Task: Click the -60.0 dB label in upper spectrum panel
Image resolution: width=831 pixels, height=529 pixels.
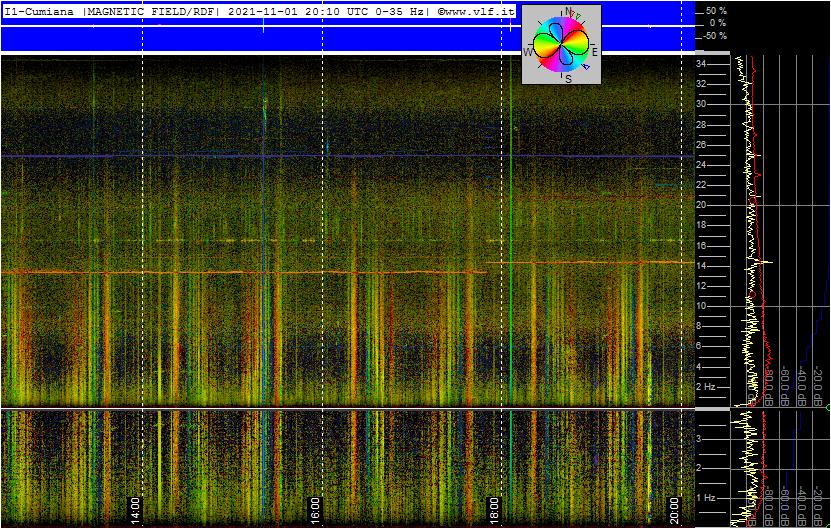Action: point(786,386)
